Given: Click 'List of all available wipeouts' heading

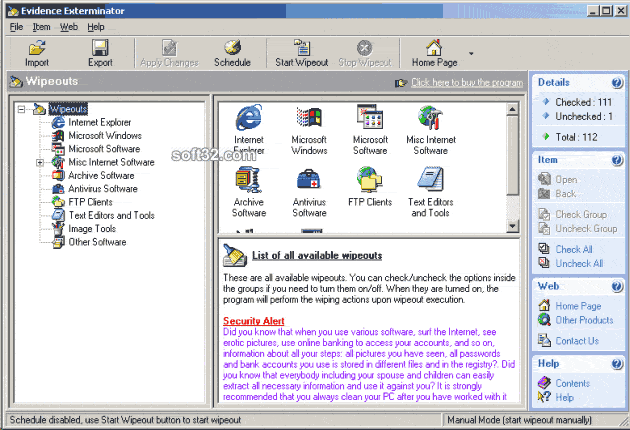Looking at the screenshot, I should pos(317,255).
